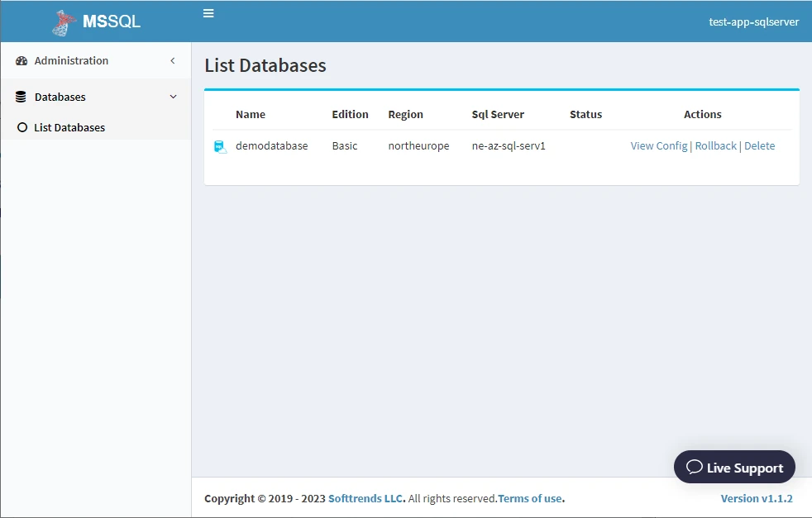Delete the demodatabase entry
The image size is (812, 518).
[x=759, y=146]
